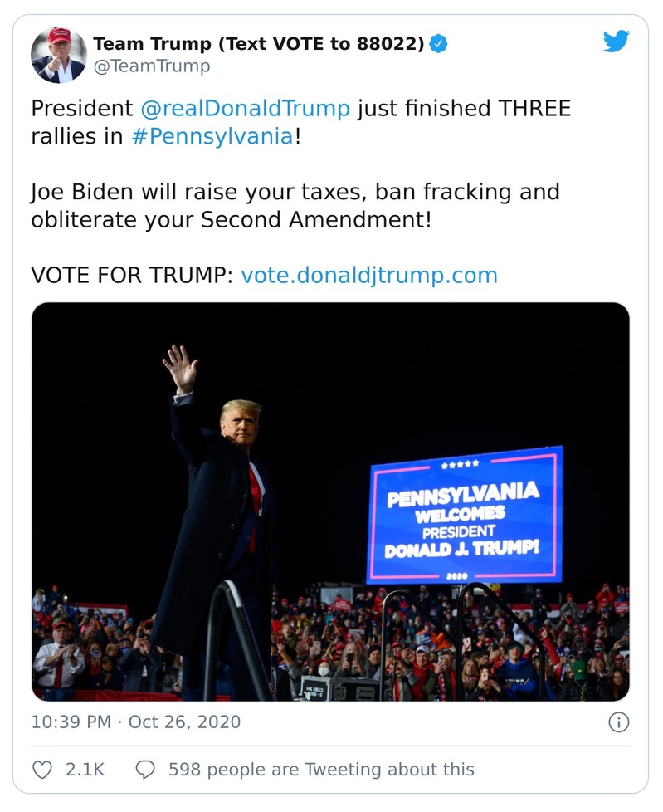
Task: Open the Team Trump profile avatar
Action: [x=58, y=54]
